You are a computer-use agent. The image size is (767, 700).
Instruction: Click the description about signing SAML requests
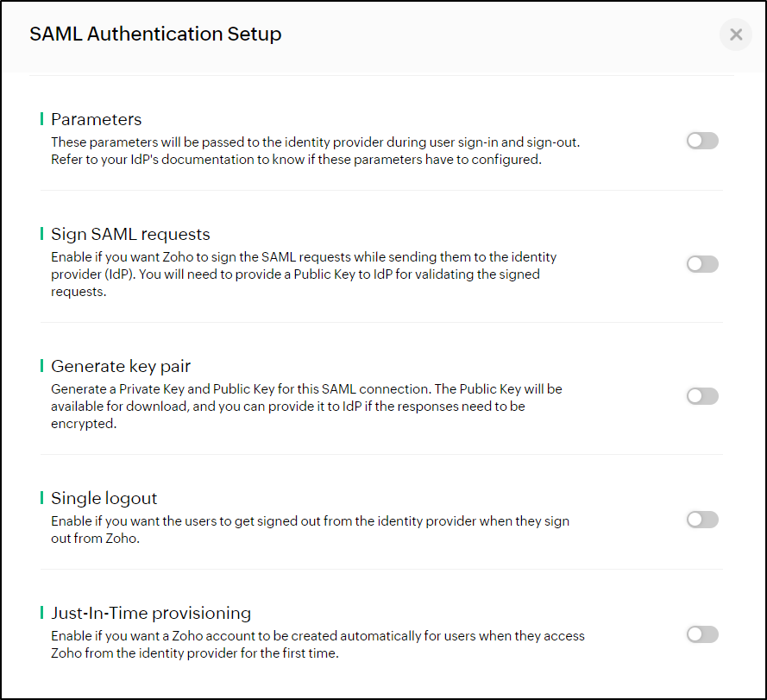click(304, 274)
